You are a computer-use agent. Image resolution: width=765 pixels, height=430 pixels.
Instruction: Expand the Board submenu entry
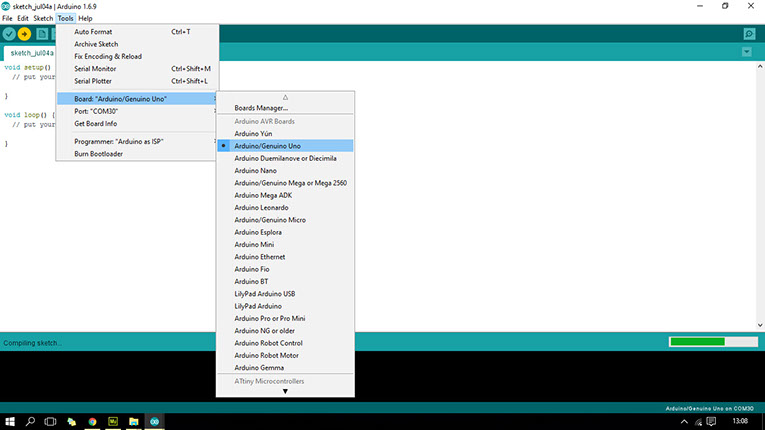(x=137, y=99)
